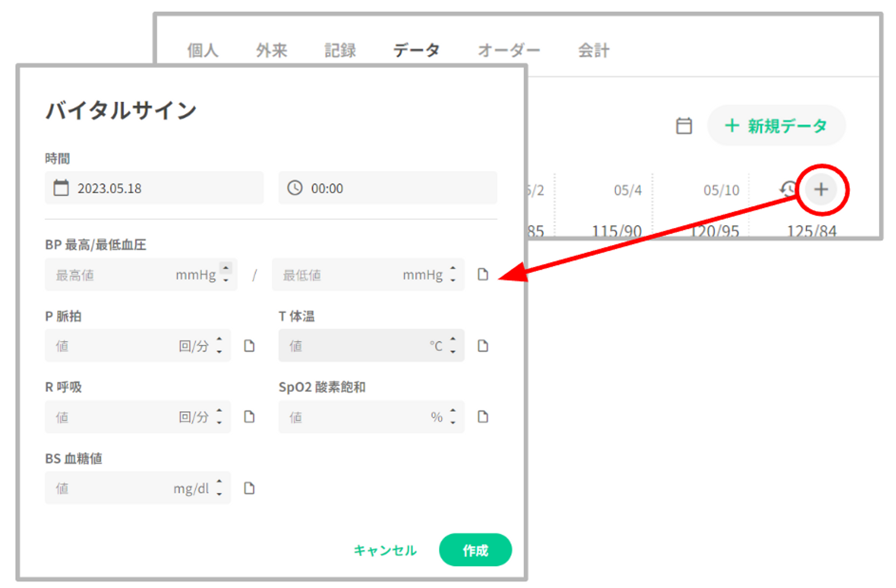Switch to the 記録 tab
The height and width of the screenshot is (588, 896).
[x=340, y=51]
